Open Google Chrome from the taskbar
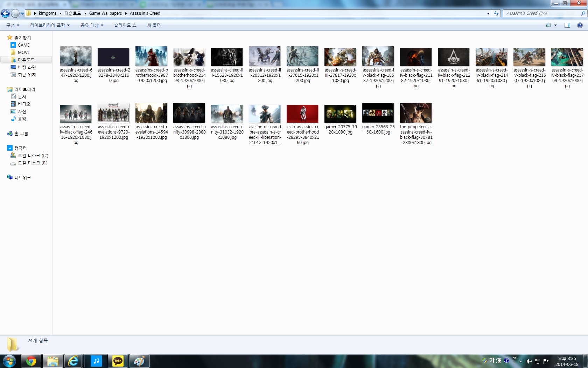 (31, 361)
